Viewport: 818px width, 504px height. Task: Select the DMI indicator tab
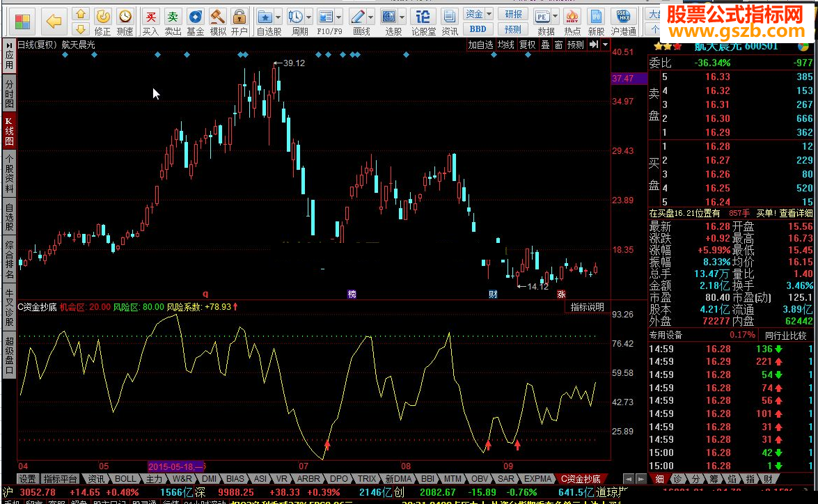pyautogui.click(x=209, y=479)
